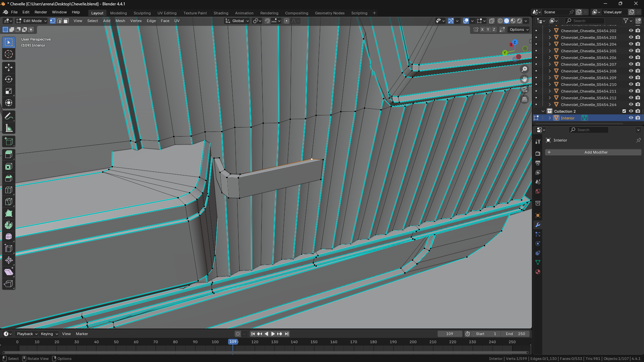Disable rendering for Chevrolet_Chevelle_SS454.207
Viewport: 644px width, 362px height.
(x=638, y=64)
